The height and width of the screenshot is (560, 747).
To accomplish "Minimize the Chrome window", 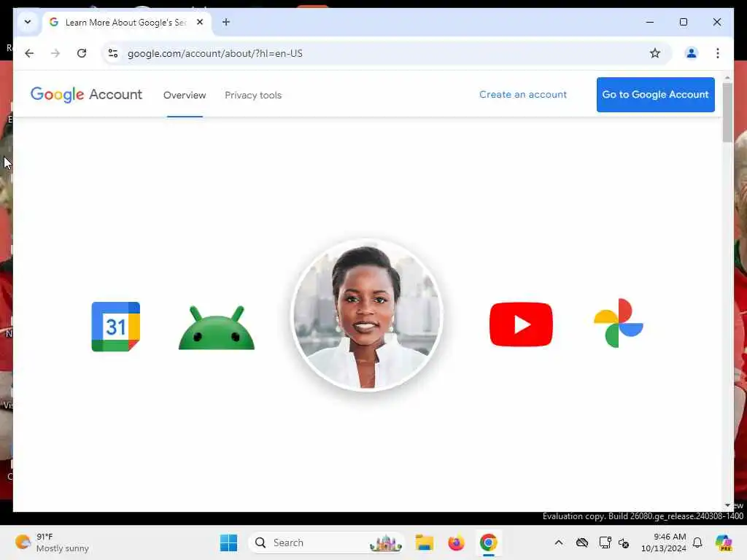I will pos(649,22).
